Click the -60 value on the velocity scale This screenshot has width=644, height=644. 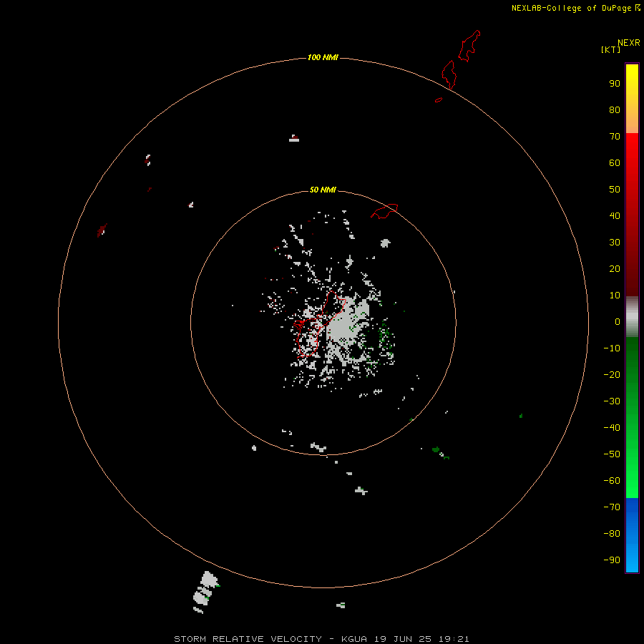[x=612, y=481]
